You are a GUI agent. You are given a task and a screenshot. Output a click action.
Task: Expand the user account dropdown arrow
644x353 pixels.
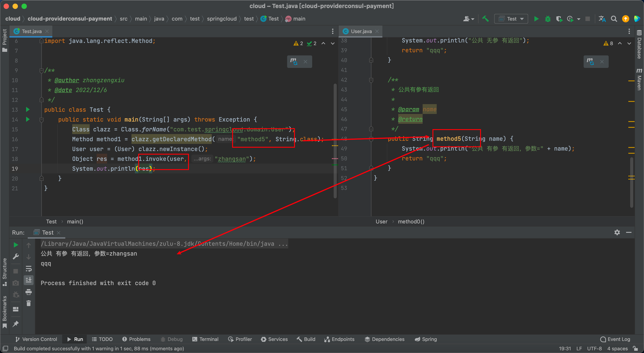tap(472, 19)
